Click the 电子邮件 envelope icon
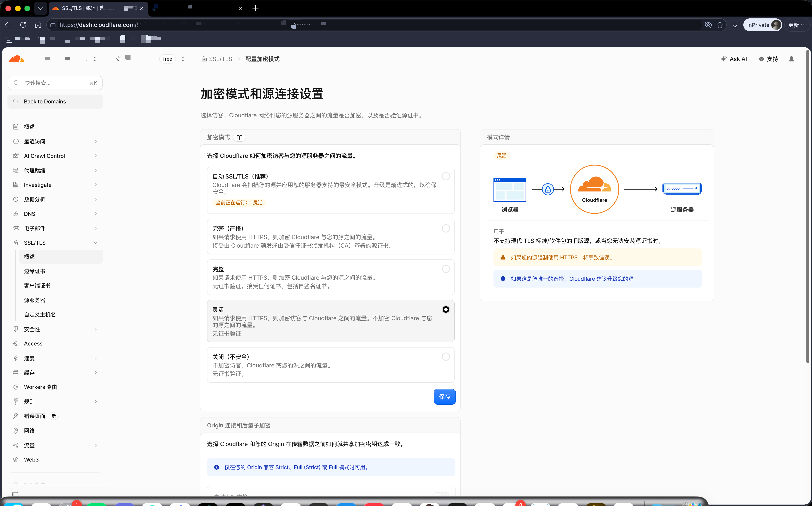 [x=16, y=228]
